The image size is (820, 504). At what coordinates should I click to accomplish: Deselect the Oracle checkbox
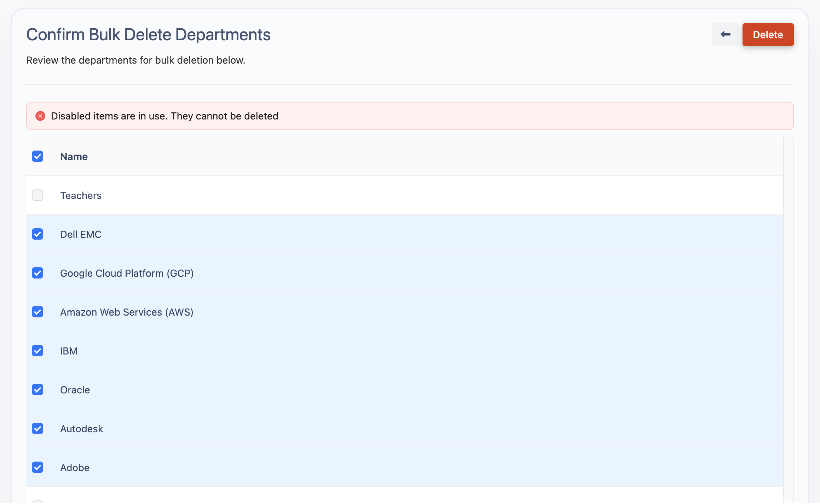pos(37,389)
